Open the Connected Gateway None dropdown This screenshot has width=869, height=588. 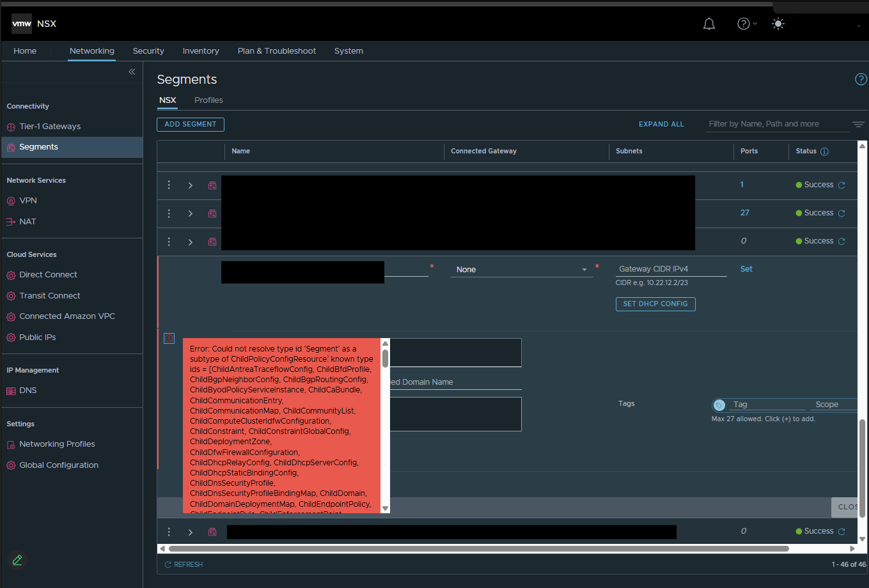pyautogui.click(x=522, y=270)
